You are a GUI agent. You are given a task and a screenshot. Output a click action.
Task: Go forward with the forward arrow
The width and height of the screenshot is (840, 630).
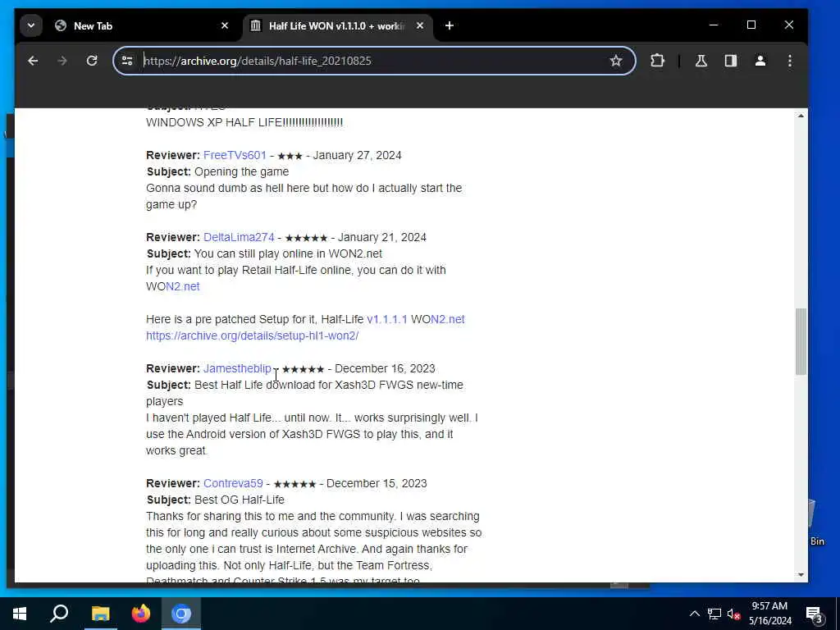coord(62,61)
